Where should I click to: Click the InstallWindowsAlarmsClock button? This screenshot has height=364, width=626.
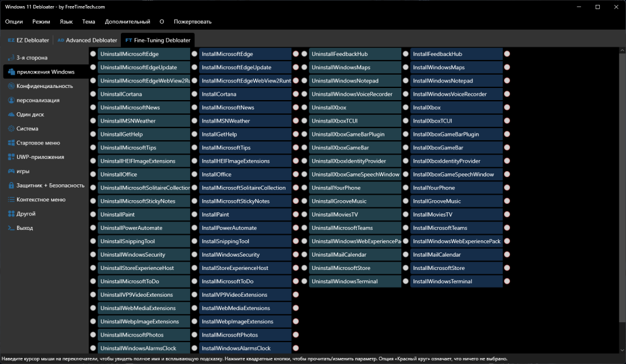point(245,348)
